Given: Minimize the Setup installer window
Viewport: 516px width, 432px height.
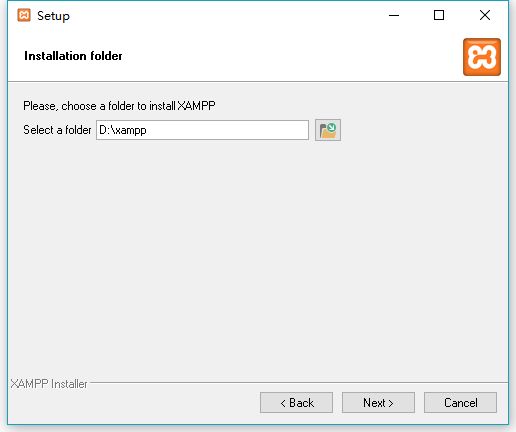Looking at the screenshot, I should click(394, 15).
